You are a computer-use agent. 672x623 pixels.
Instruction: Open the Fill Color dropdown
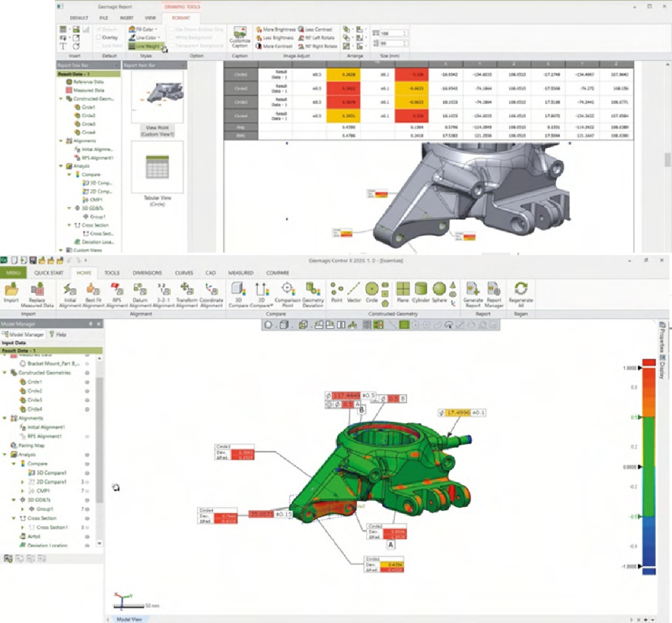(143, 29)
